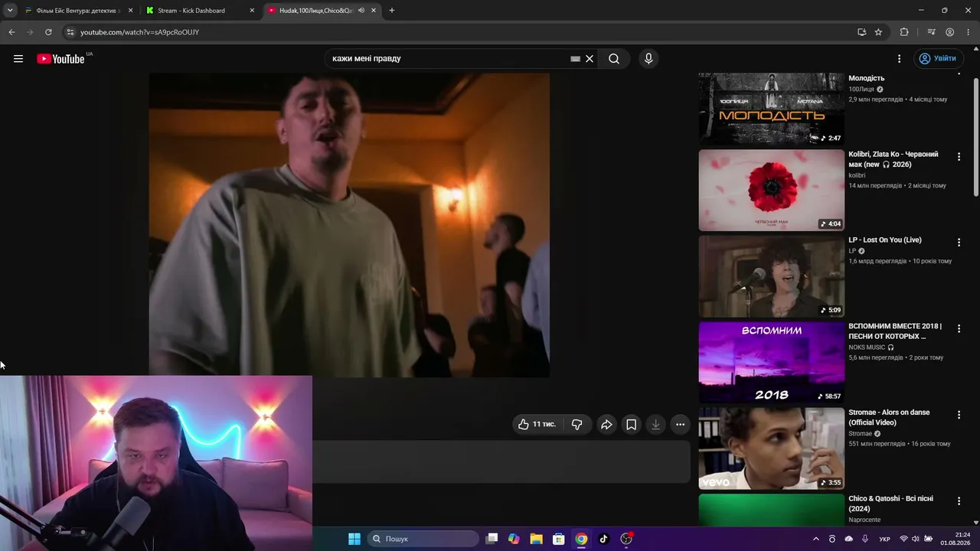Open options menu for Chico & Qatoshi video

tap(959, 501)
